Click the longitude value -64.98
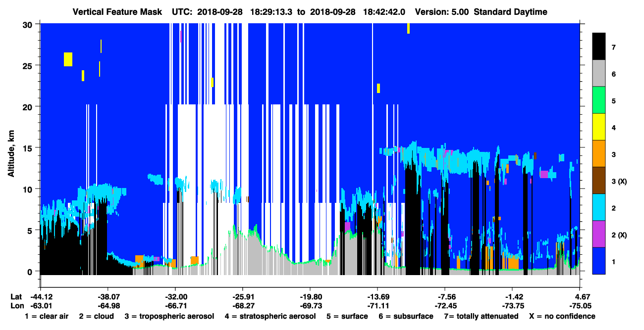The width and height of the screenshot is (644, 330). point(108,305)
